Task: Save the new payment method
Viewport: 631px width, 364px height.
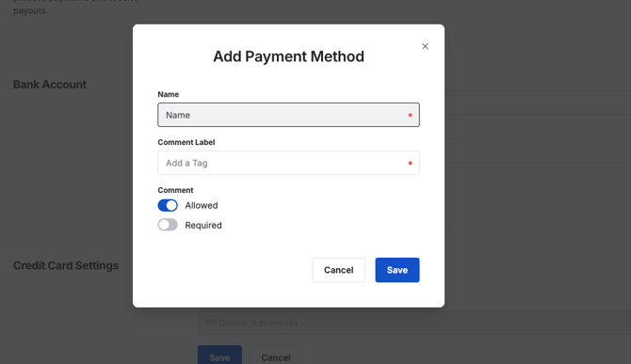Action: click(x=397, y=270)
